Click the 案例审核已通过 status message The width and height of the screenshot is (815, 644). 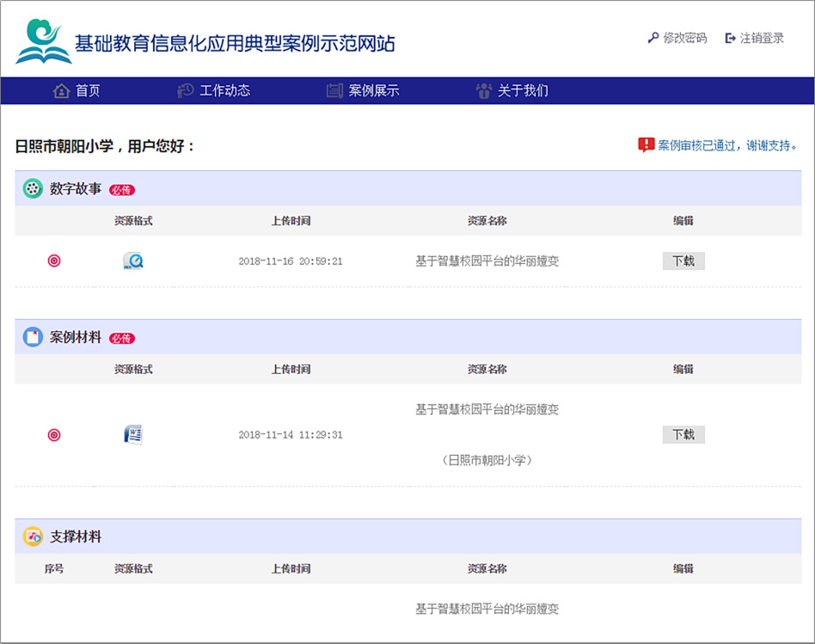pyautogui.click(x=727, y=145)
